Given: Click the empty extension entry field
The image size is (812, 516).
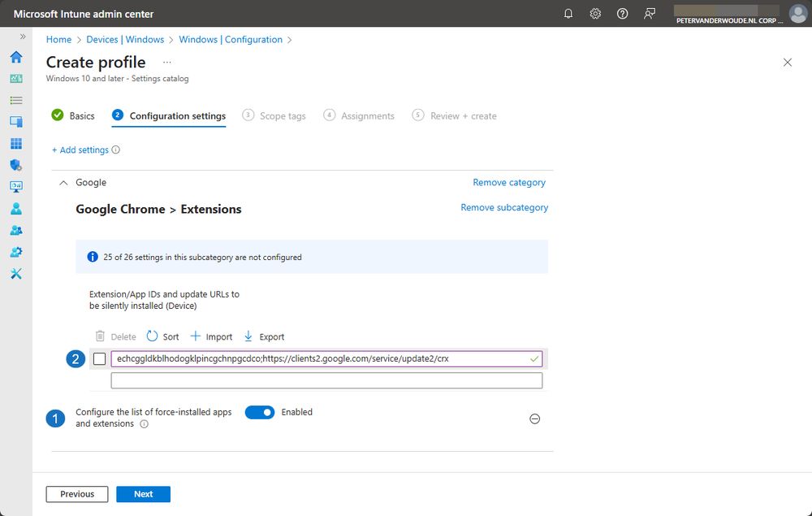Looking at the screenshot, I should [326, 381].
